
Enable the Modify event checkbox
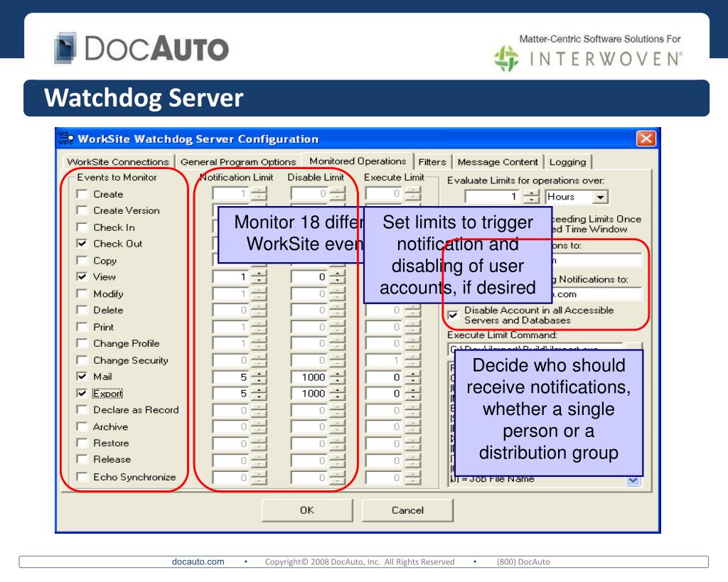82,293
